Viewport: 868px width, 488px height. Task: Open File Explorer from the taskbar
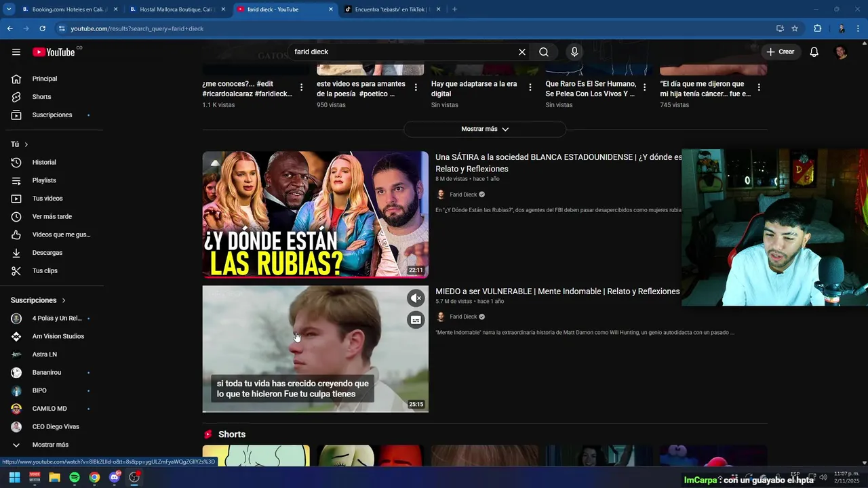coord(54,477)
